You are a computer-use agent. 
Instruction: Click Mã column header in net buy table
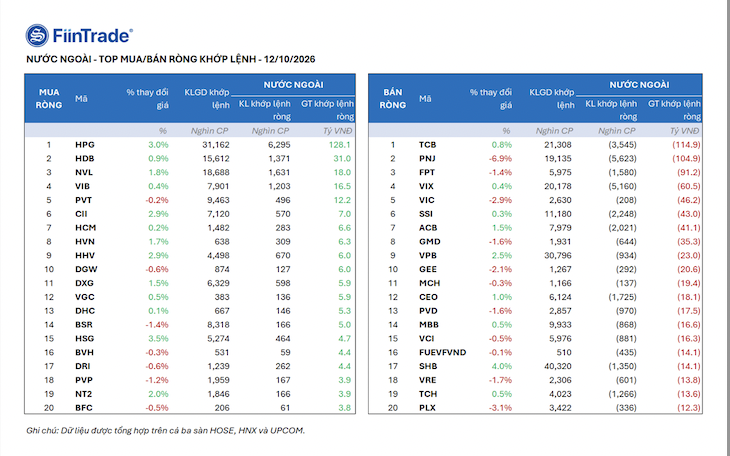(81, 99)
